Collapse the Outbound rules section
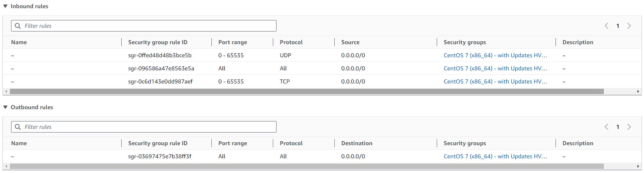Screen dimensions: 644x173 (x=5, y=107)
